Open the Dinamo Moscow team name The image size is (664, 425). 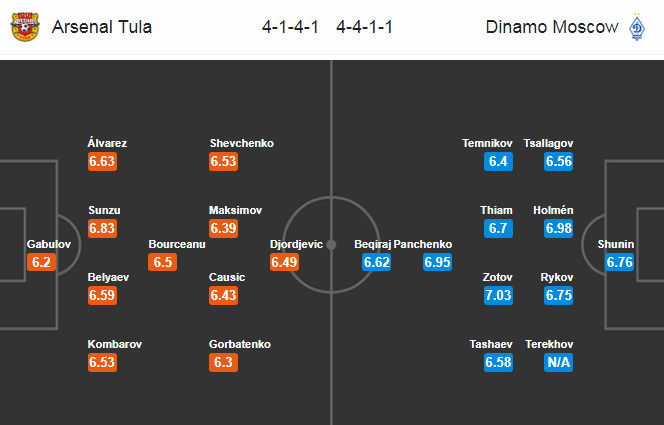[x=552, y=27]
